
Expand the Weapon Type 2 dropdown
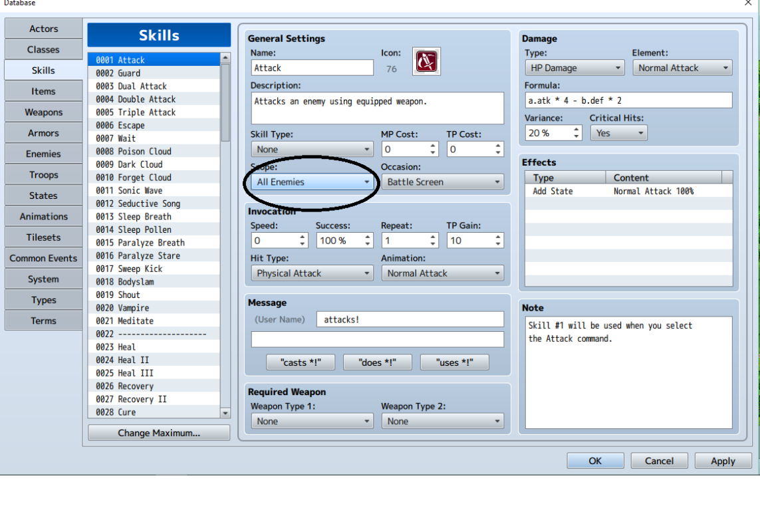(x=443, y=421)
